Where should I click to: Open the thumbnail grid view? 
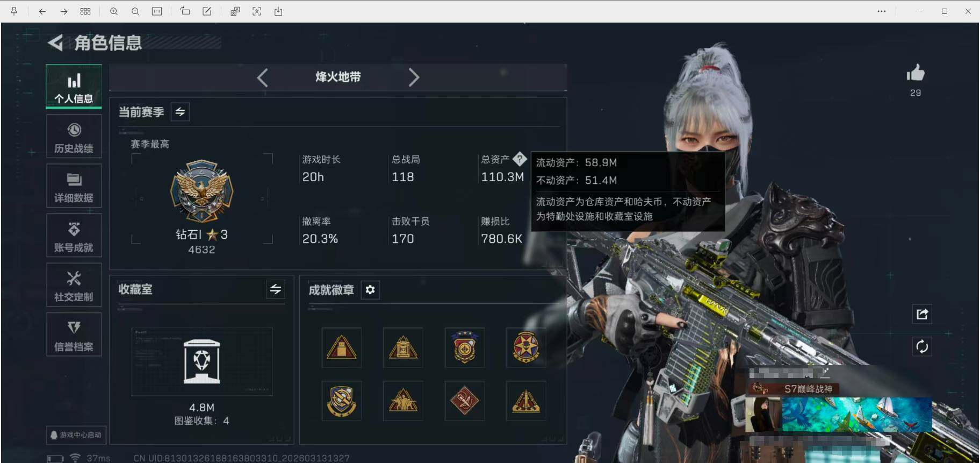85,11
